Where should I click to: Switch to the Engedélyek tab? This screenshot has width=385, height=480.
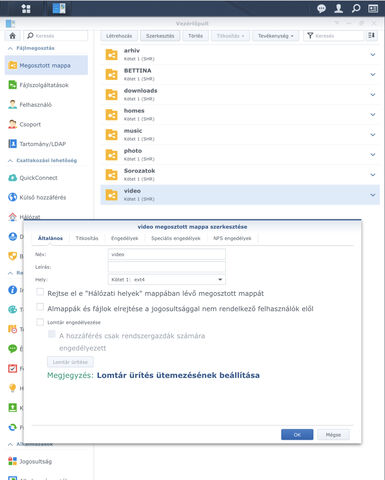click(x=124, y=238)
